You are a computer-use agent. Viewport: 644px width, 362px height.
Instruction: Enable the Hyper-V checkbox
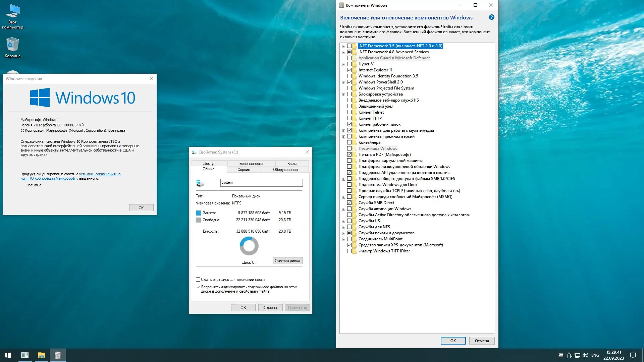click(349, 64)
